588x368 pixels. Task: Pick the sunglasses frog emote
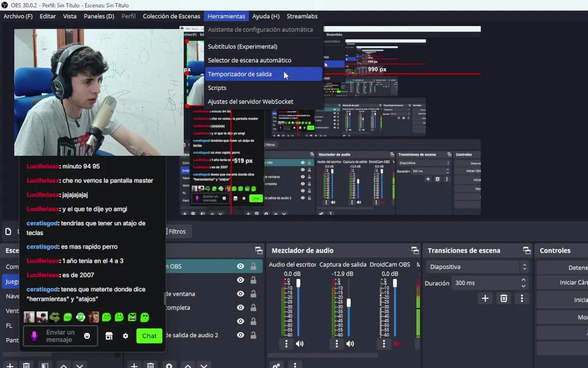[x=55, y=317]
